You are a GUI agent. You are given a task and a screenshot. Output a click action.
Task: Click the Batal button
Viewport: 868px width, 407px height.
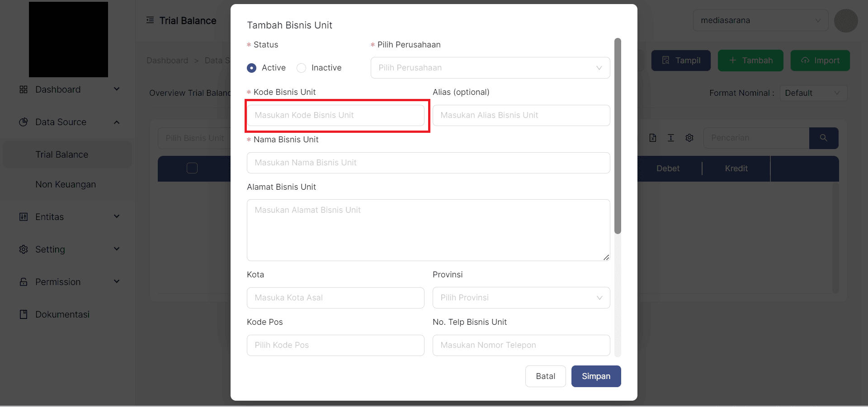pyautogui.click(x=545, y=376)
